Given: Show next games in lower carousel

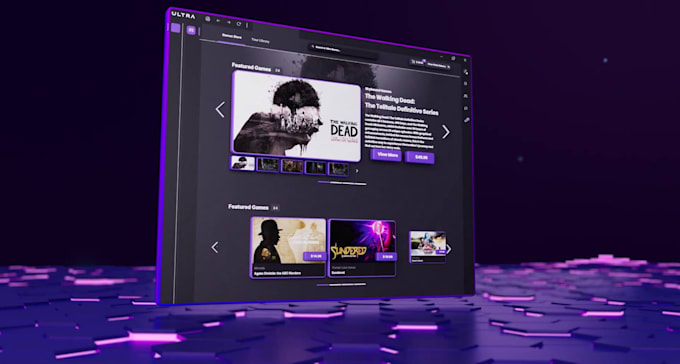Looking at the screenshot, I should point(449,249).
